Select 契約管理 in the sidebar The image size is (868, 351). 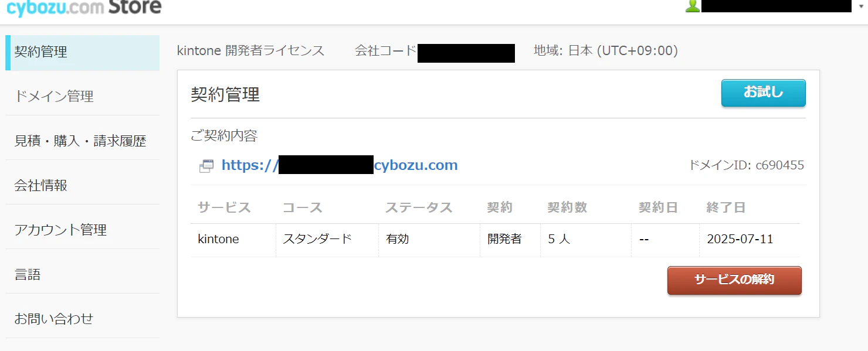82,53
